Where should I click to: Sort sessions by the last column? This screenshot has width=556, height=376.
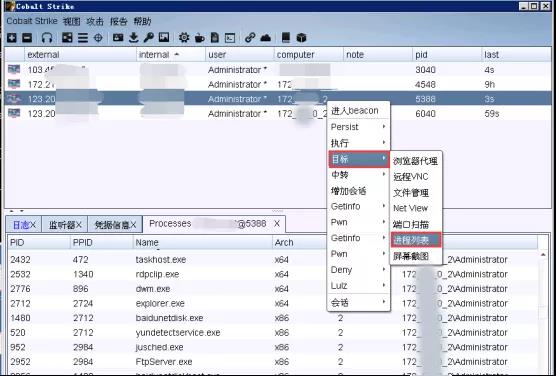tap(516, 55)
